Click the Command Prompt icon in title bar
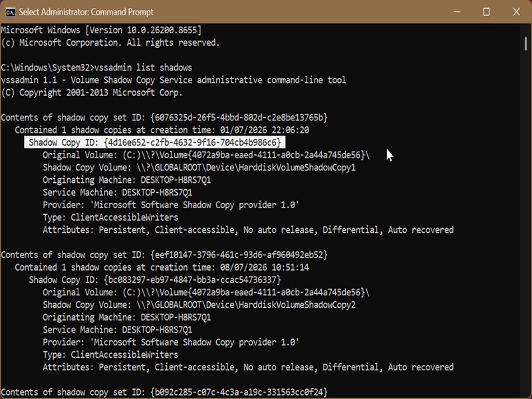This screenshot has width=532, height=399. 10,12
